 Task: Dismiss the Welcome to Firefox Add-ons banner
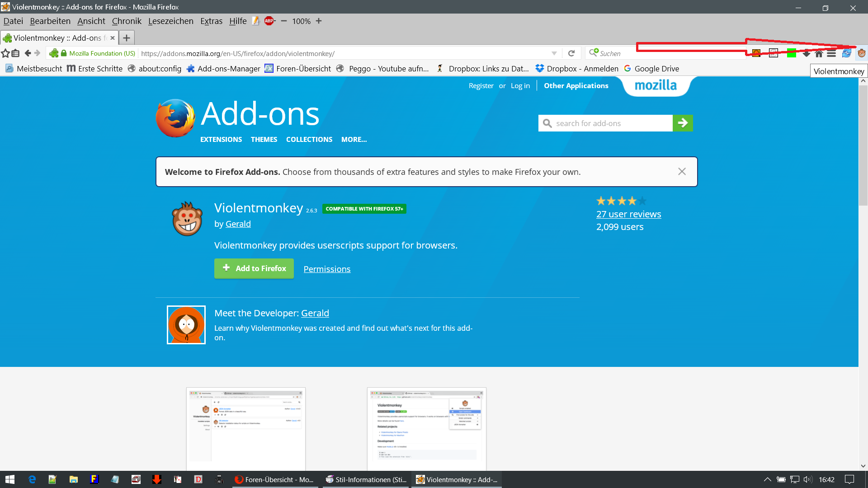(x=682, y=171)
